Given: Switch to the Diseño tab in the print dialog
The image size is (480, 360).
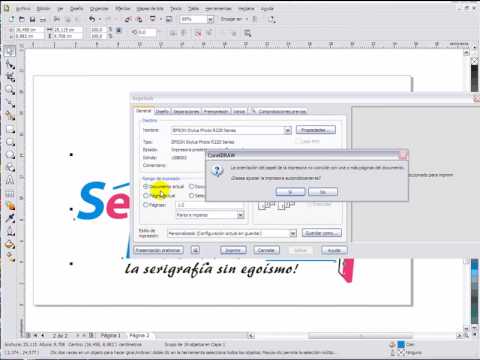Looking at the screenshot, I should coord(162,111).
